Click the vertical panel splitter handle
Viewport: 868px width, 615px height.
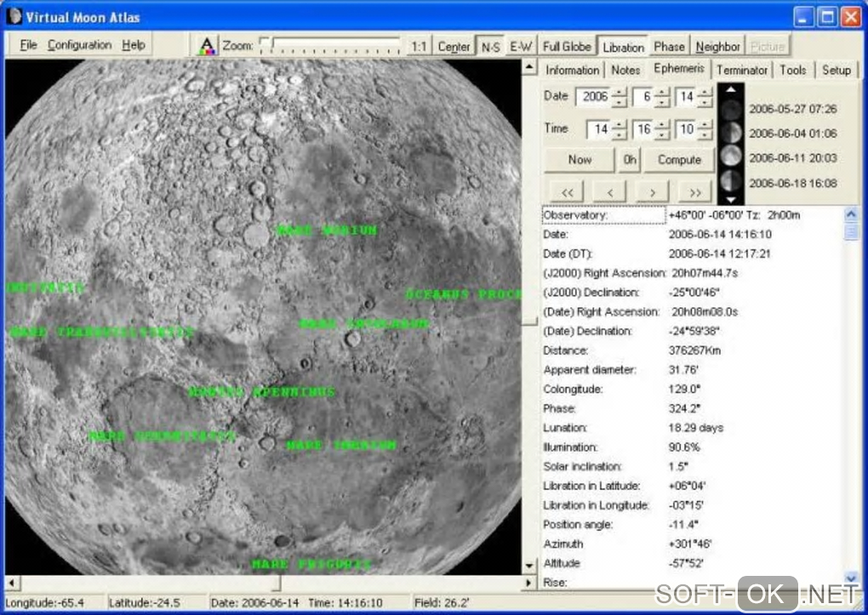(530, 321)
